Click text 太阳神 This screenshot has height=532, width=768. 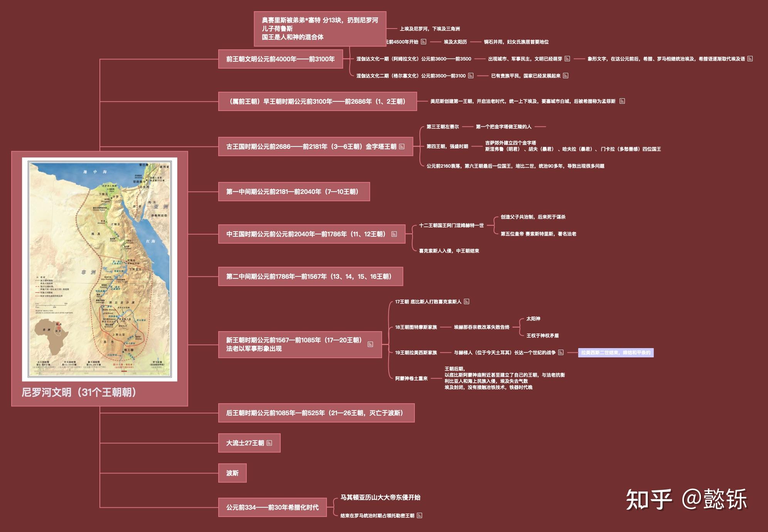tap(533, 318)
